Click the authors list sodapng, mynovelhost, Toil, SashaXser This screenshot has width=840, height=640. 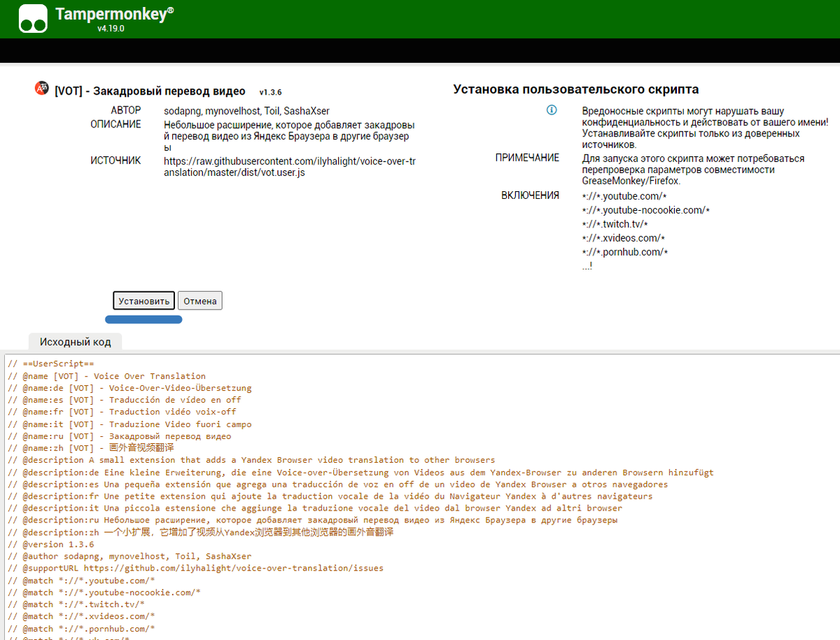(x=246, y=111)
